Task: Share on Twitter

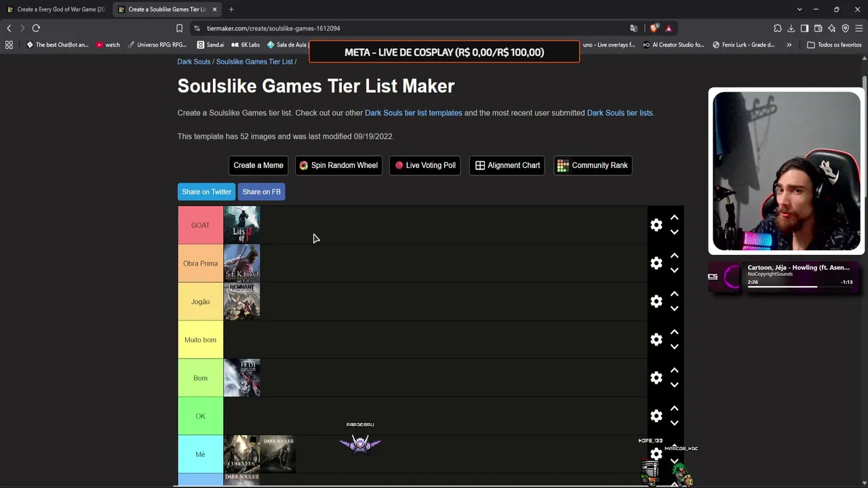Action: point(206,192)
